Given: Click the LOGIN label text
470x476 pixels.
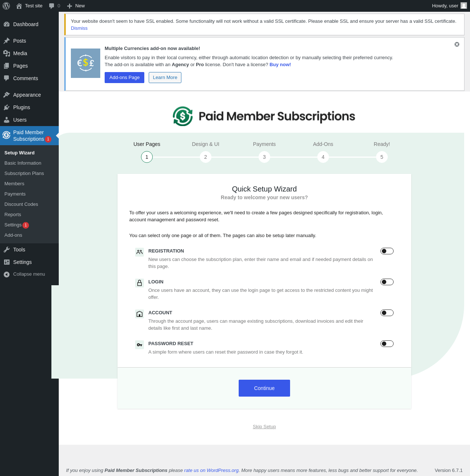Looking at the screenshot, I should (156, 282).
